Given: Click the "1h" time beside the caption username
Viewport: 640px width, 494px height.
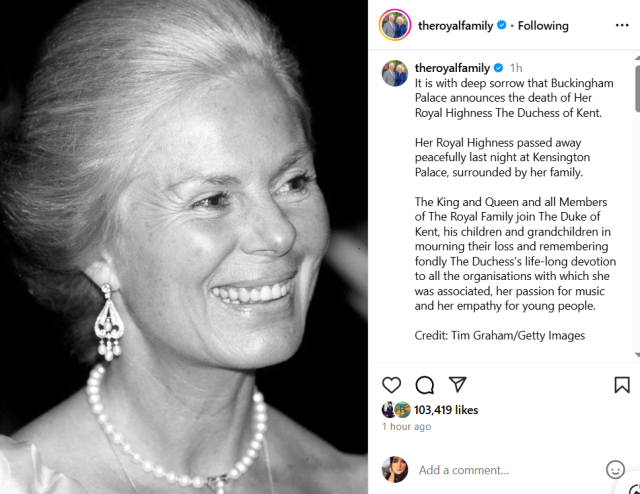Looking at the screenshot, I should pos(516,68).
